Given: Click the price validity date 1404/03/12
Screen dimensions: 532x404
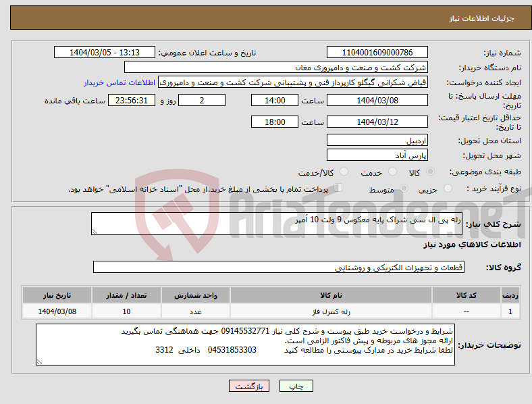Looking at the screenshot, I should pos(377,122).
